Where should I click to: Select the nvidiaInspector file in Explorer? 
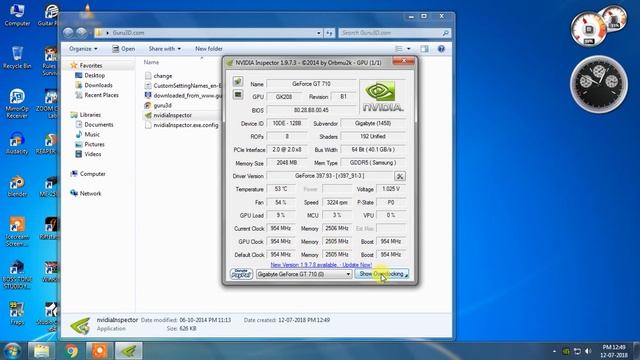tap(172, 116)
